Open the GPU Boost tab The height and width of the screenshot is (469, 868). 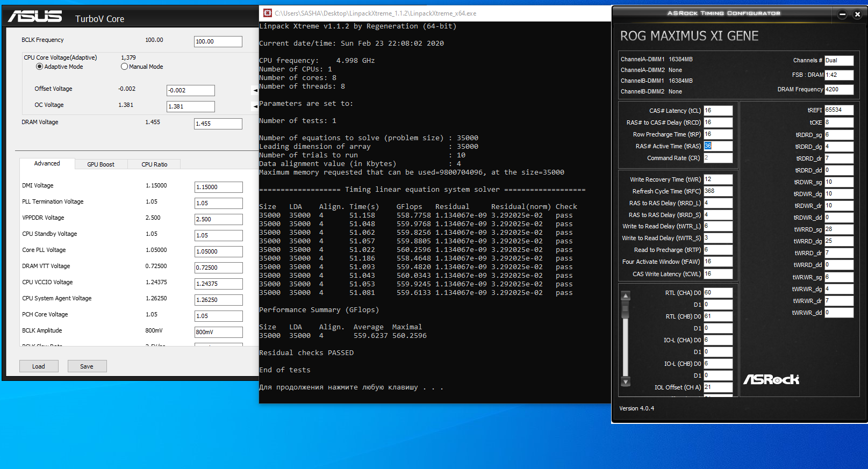click(x=101, y=164)
